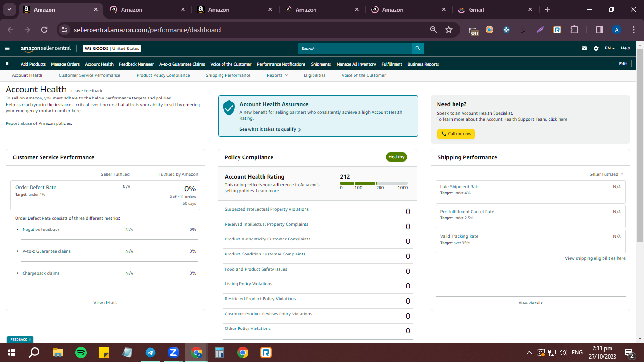
Task: Close the FEEDBACK tab with its X
Action: 30,339
